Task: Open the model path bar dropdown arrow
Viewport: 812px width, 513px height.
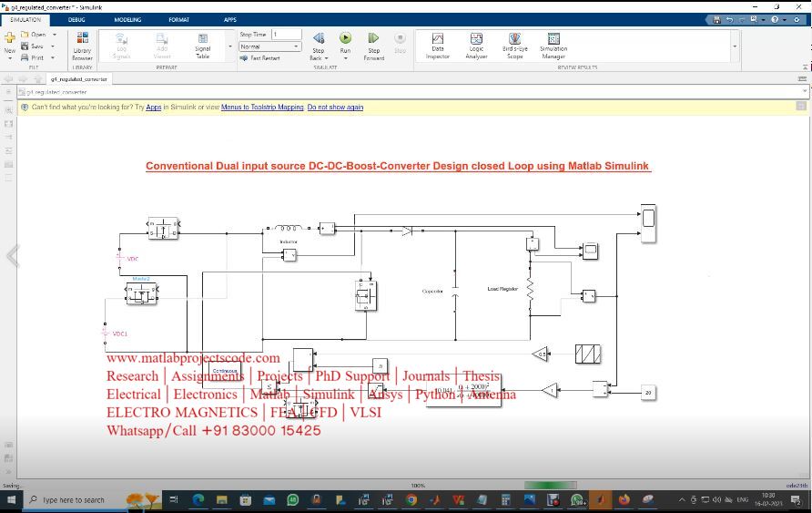Action: 805,92
